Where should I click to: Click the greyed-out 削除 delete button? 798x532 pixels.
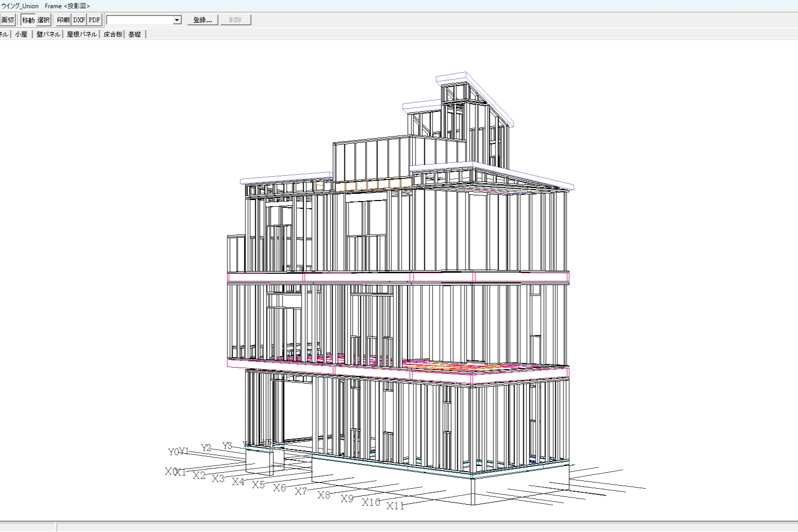[x=235, y=20]
